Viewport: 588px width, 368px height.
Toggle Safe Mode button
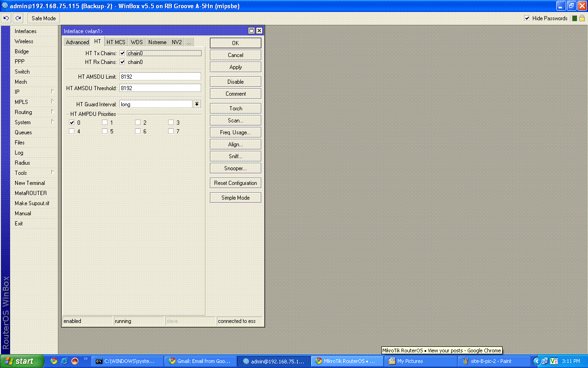coord(44,18)
